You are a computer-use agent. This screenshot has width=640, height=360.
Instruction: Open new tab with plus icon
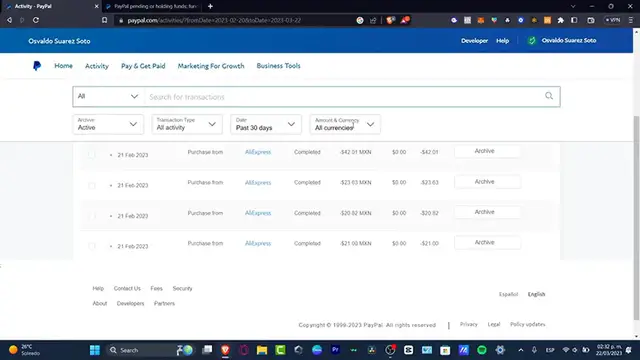pyautogui.click(x=210, y=6)
